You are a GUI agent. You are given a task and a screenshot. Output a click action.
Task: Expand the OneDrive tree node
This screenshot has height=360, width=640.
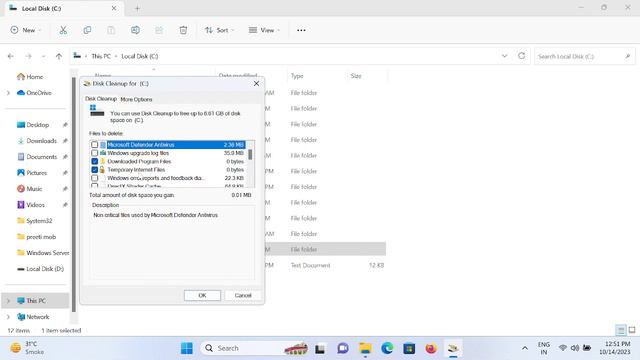[x=8, y=93]
